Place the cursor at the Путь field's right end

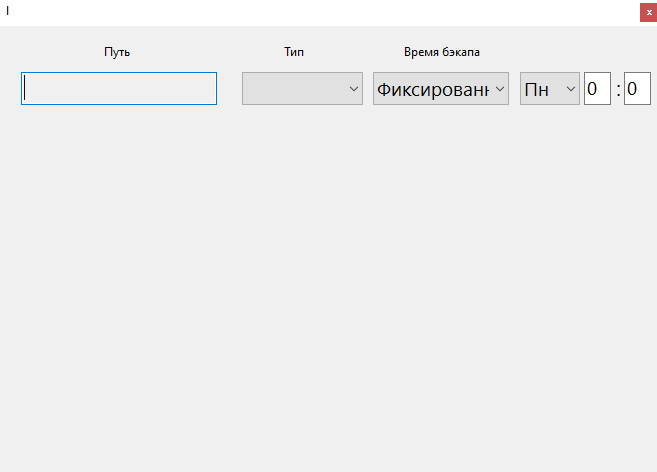(210, 88)
